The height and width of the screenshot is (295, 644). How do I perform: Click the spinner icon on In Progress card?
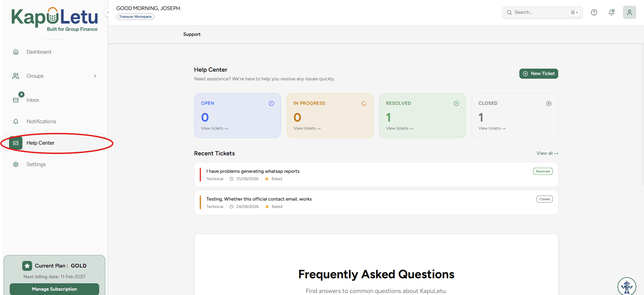(364, 103)
